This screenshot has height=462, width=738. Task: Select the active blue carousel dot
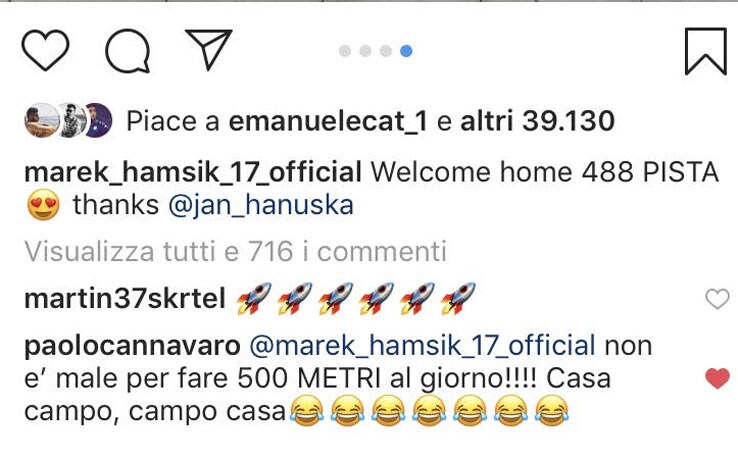[x=406, y=51]
